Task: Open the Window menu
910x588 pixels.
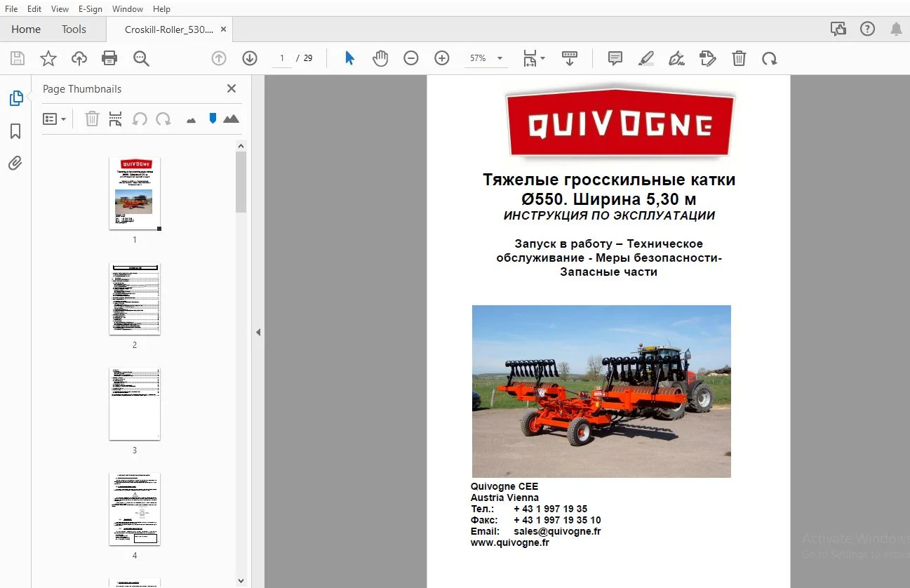Action: pyautogui.click(x=128, y=8)
